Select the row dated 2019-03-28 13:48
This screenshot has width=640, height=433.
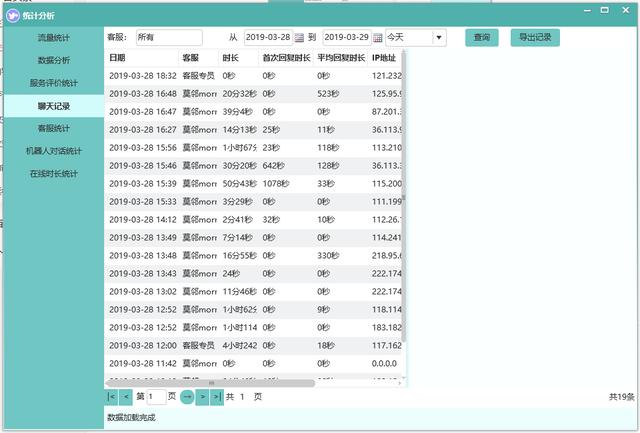tap(253, 255)
